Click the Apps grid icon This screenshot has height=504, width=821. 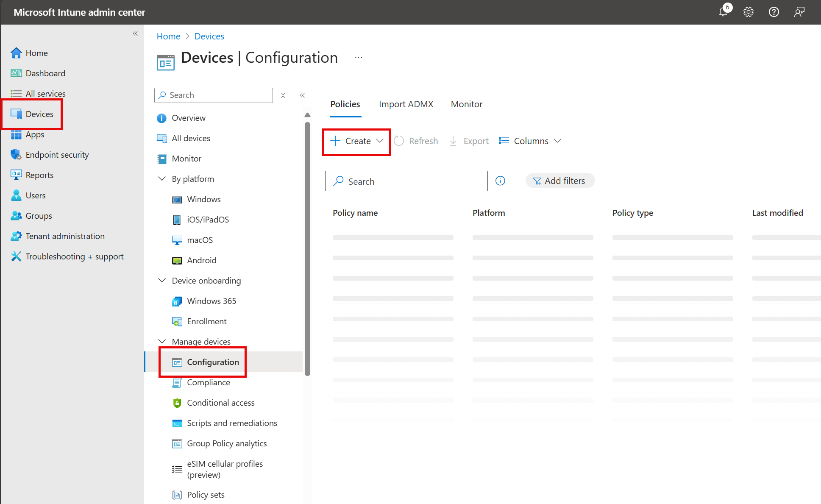16,134
